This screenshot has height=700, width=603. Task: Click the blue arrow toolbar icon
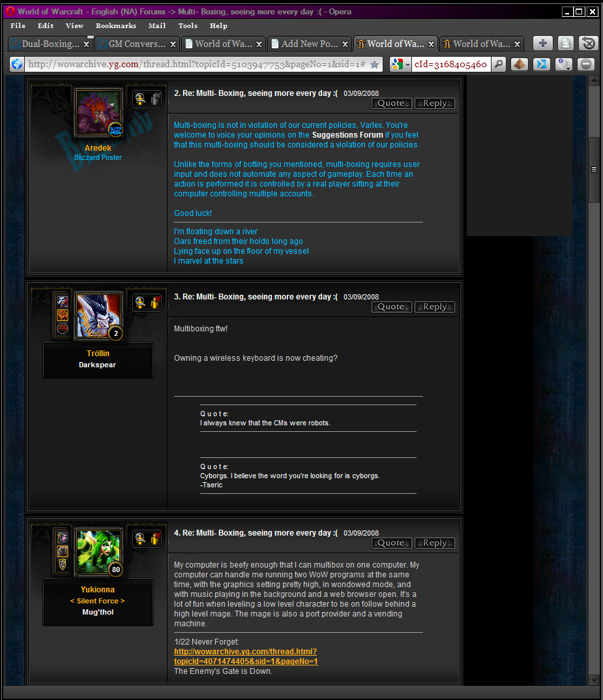pos(542,65)
